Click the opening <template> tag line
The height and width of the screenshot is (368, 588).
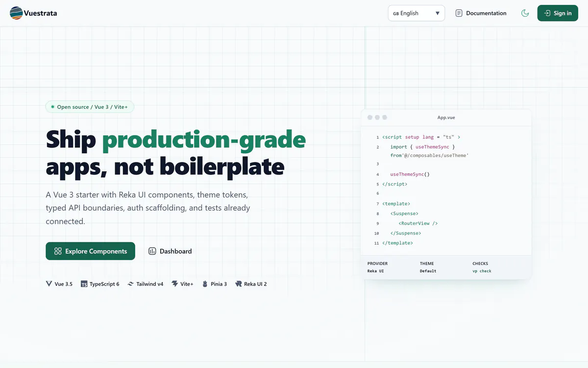(x=396, y=204)
